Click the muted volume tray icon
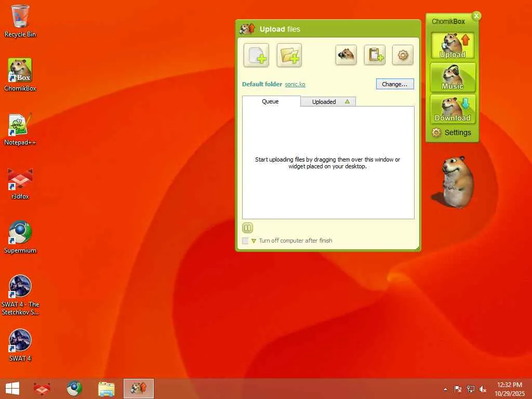The image size is (532, 399). coord(483,389)
